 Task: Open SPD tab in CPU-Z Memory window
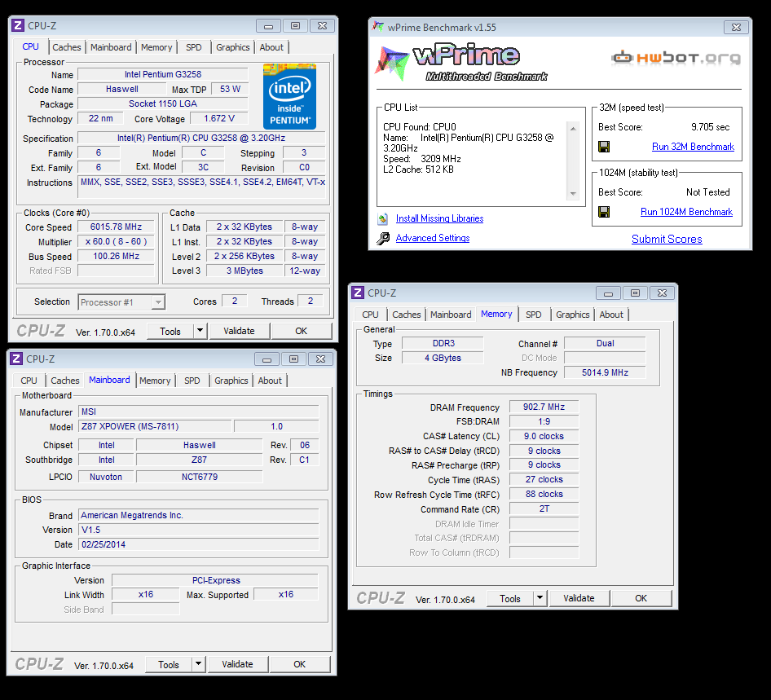534,315
